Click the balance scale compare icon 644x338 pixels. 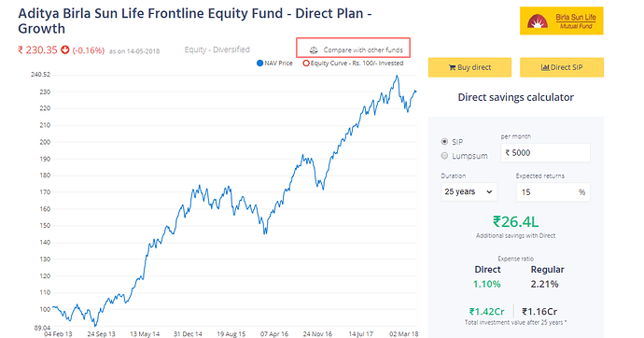314,50
